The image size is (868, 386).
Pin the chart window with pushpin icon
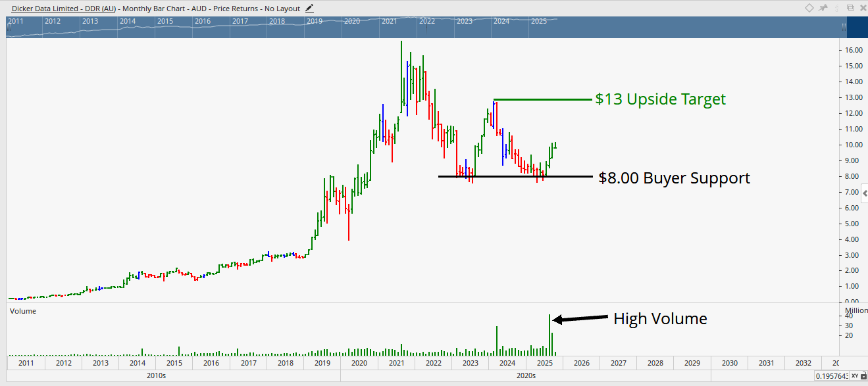pos(823,8)
